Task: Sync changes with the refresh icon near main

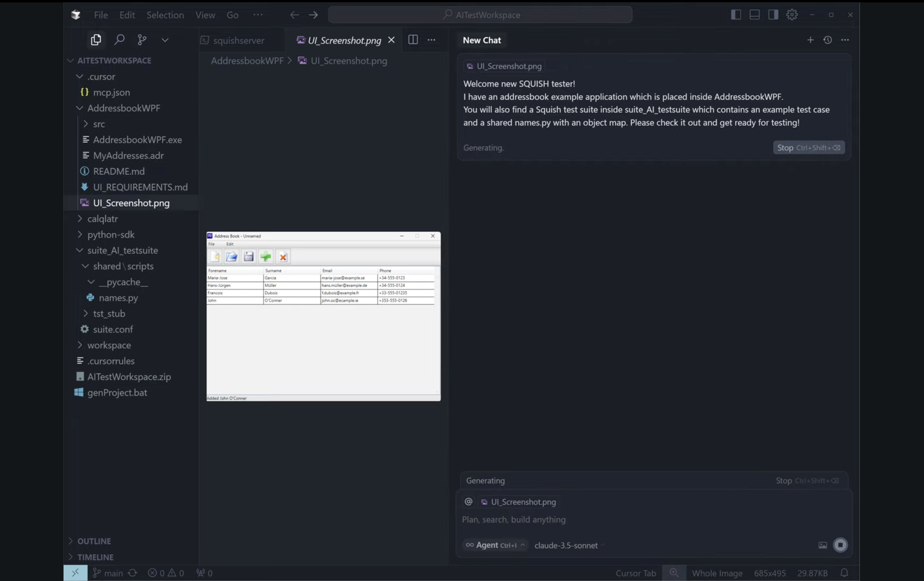Action: (132, 573)
